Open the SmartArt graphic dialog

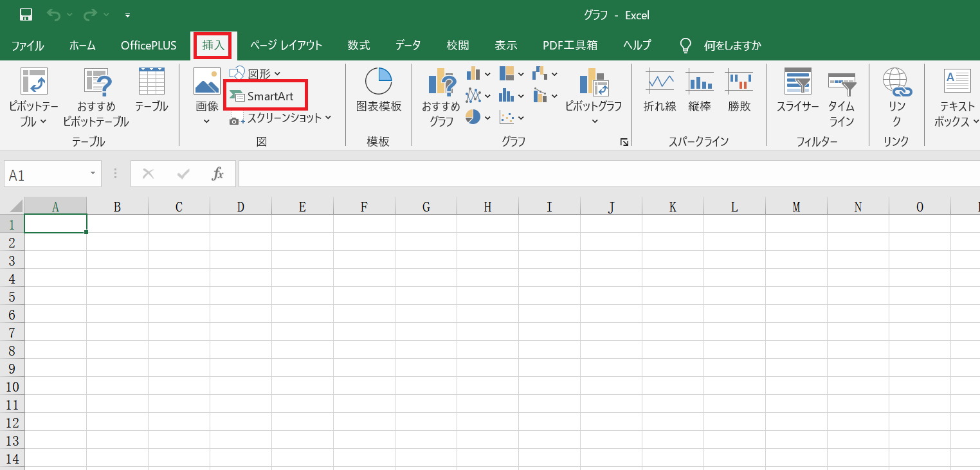click(264, 96)
